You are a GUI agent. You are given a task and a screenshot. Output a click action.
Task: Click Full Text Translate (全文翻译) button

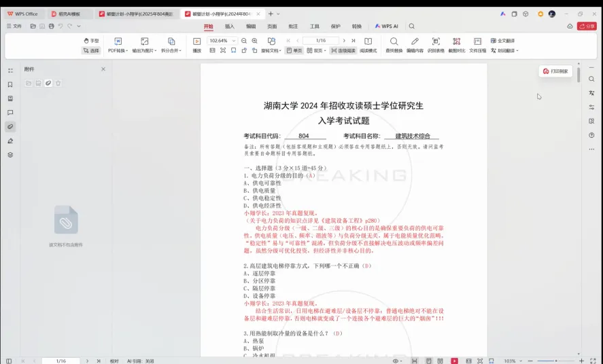502,41
